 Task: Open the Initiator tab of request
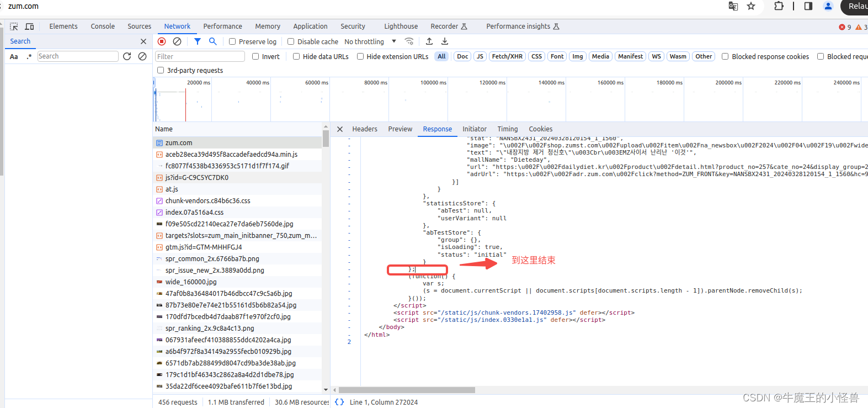coord(475,129)
